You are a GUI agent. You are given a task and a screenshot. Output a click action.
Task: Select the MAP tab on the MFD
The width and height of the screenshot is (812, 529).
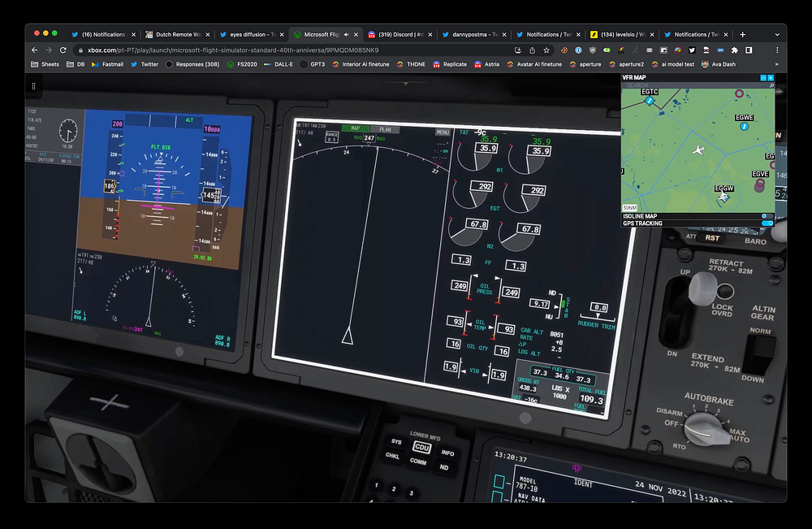(x=356, y=128)
